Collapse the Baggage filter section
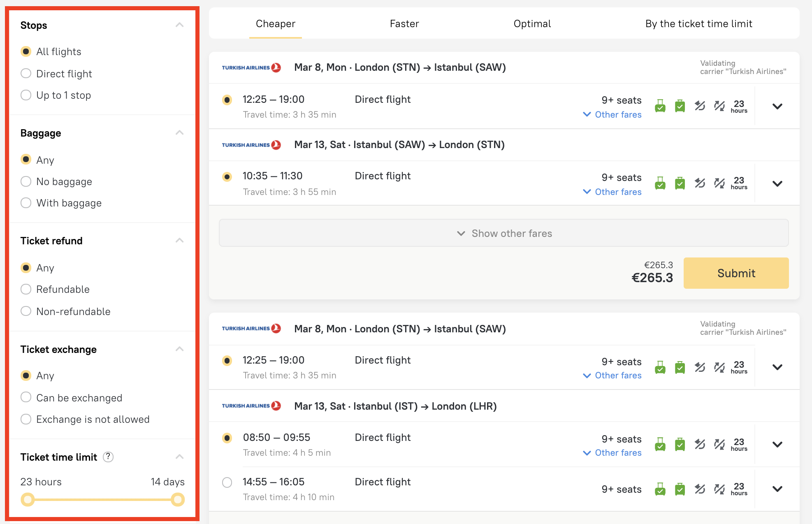Image resolution: width=812 pixels, height=524 pixels. (179, 133)
